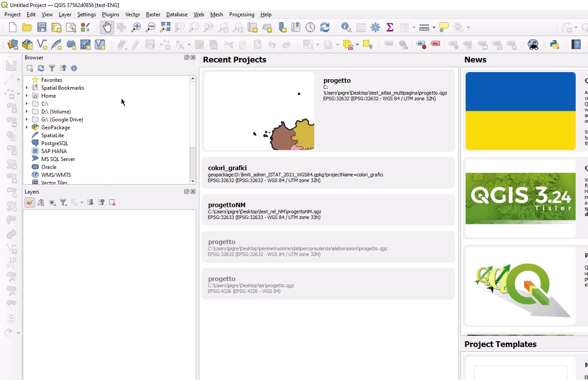The height and width of the screenshot is (380, 588).
Task: Open the Python Console from toolbar
Action: tap(555, 44)
